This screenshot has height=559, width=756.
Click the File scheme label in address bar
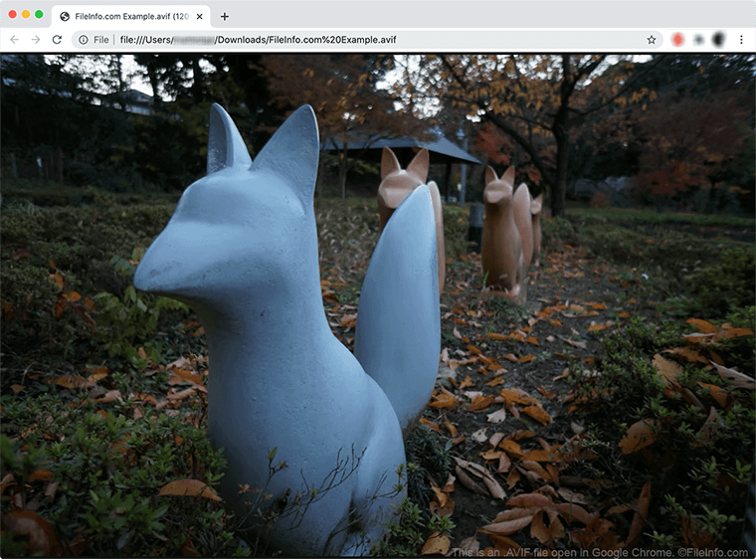coord(101,40)
